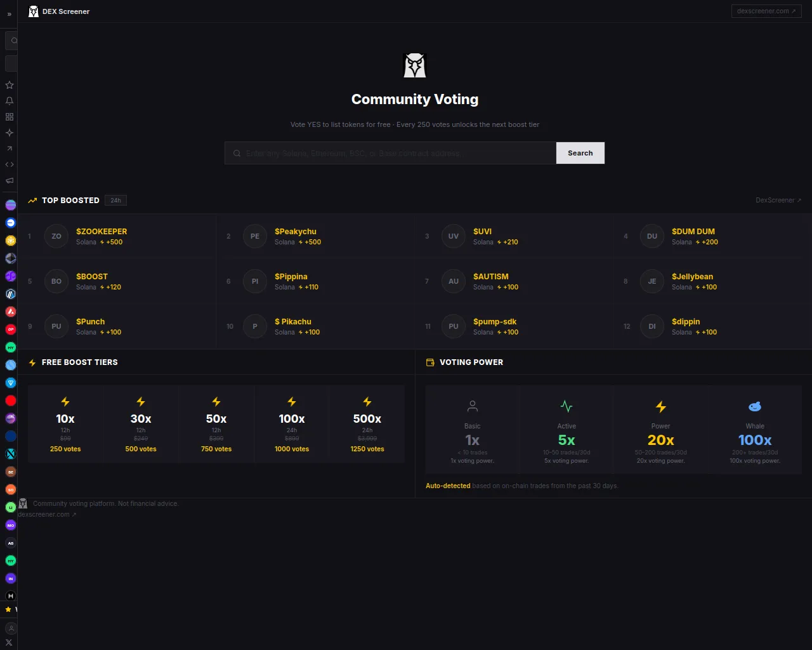812x650 pixels.
Task: Select the 30x boost tier card
Action: pos(141,424)
